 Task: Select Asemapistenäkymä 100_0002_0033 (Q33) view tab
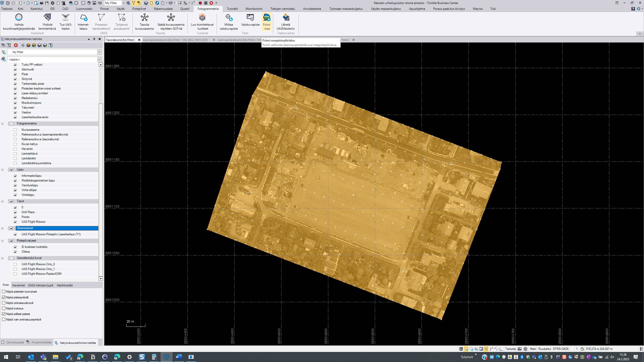tap(175, 40)
